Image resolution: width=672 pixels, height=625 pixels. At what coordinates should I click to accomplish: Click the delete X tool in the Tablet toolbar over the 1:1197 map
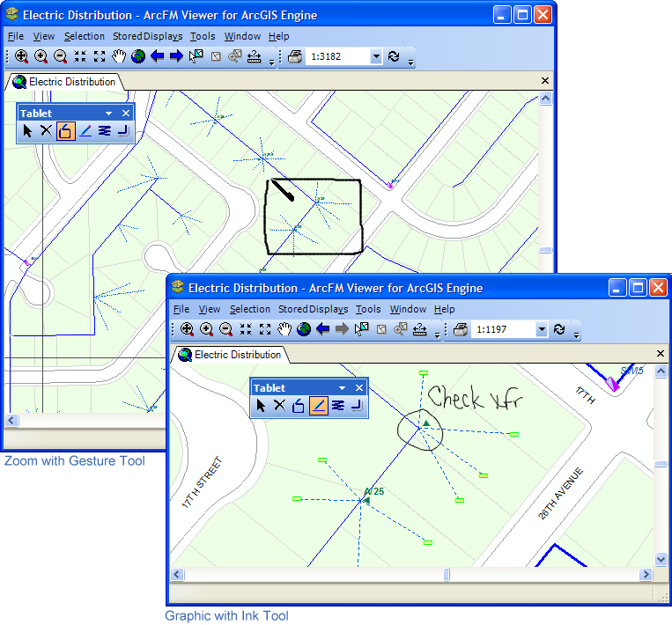pos(280,405)
